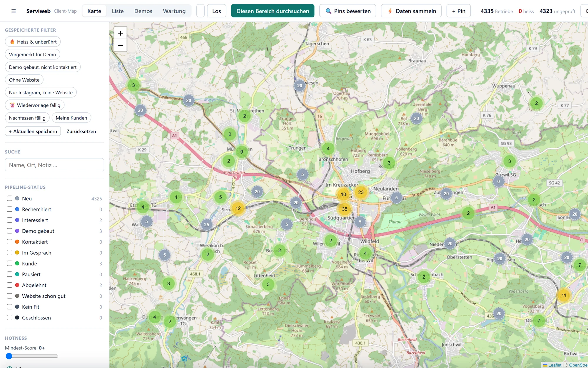The image size is (588, 368).
Task: Click the Mindest-Score slider handle
Action: pyautogui.click(x=9, y=356)
